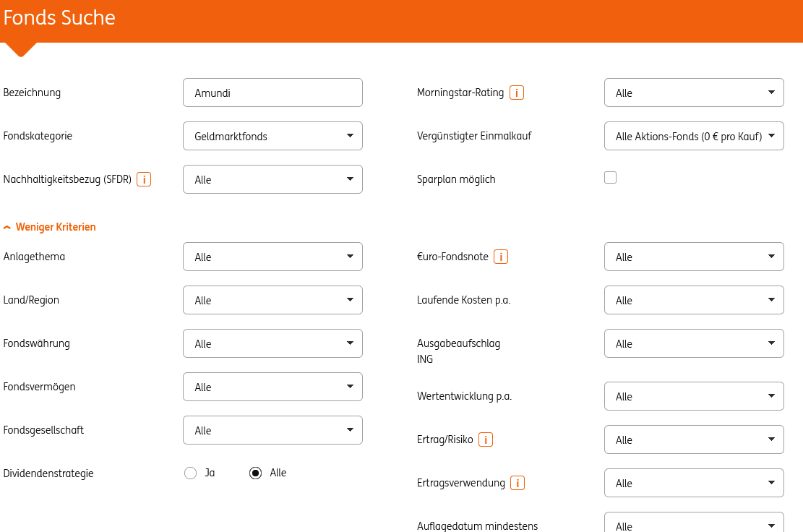Open the Vergünstigter Einmalkauf dropdown

[694, 136]
